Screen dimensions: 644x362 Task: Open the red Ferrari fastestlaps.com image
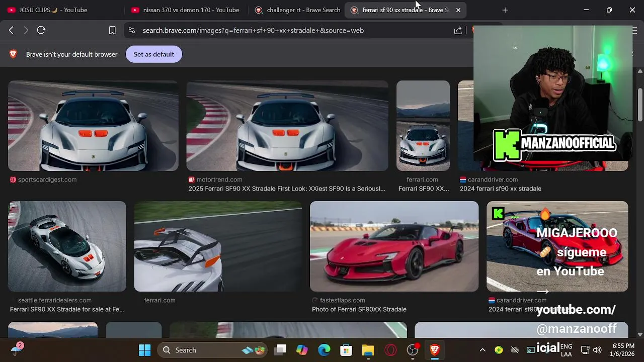point(394,246)
